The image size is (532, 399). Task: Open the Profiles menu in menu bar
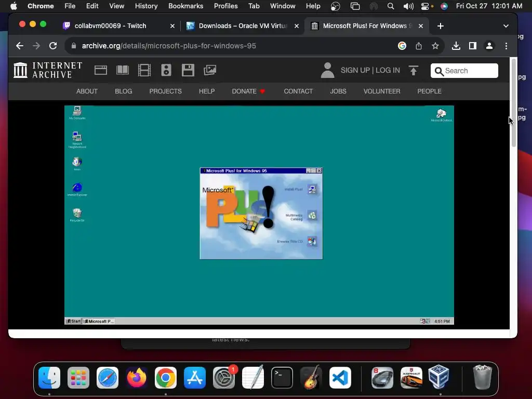point(225,6)
